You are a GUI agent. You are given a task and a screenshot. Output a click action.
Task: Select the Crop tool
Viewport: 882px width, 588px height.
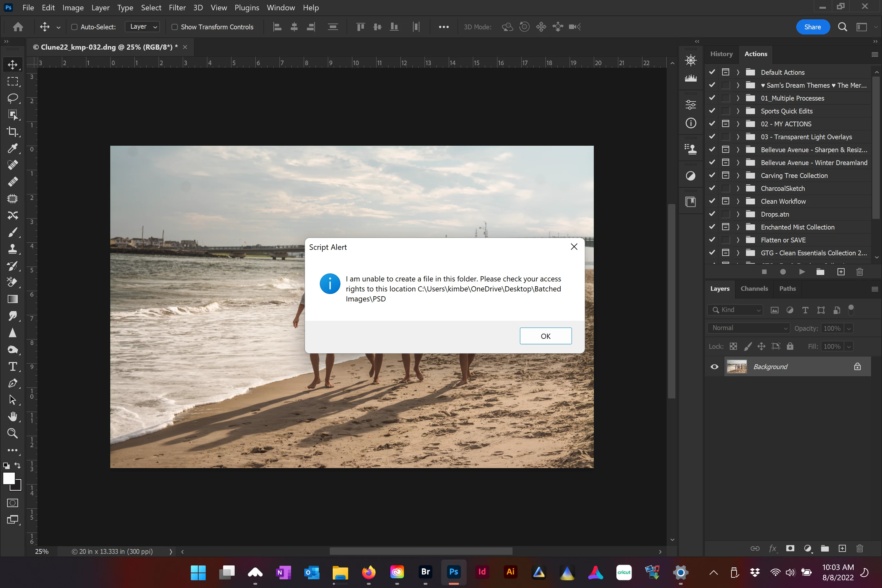pos(12,132)
